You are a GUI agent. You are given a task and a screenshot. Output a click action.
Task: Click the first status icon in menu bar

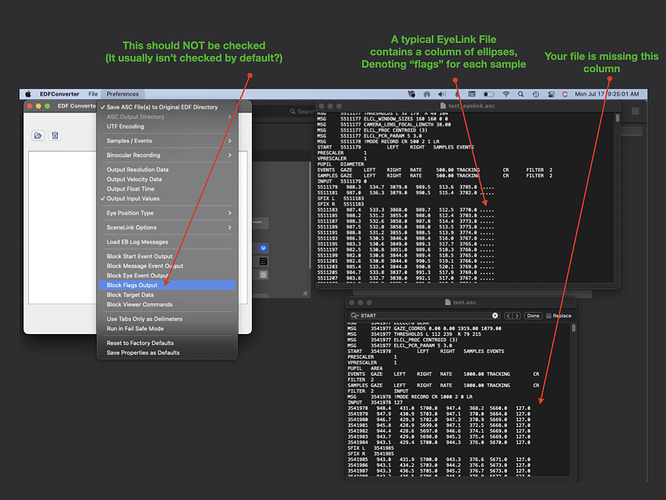(412, 94)
